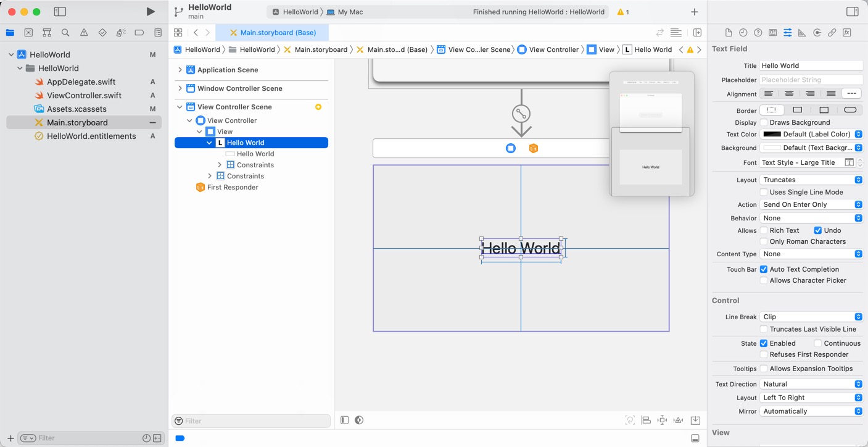Enable Uses Single Line Mode
Screen dimensions: 868x447
point(764,192)
